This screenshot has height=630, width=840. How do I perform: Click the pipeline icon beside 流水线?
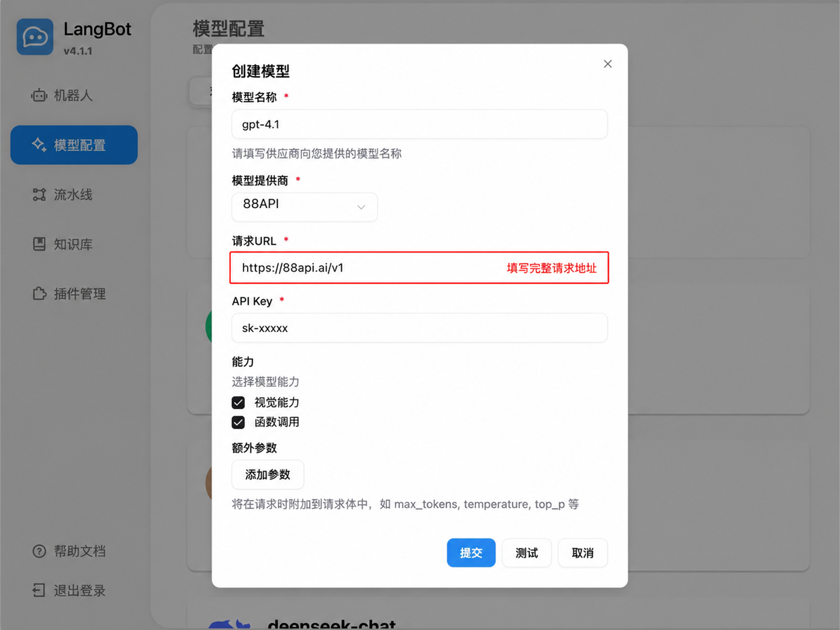pyautogui.click(x=39, y=194)
